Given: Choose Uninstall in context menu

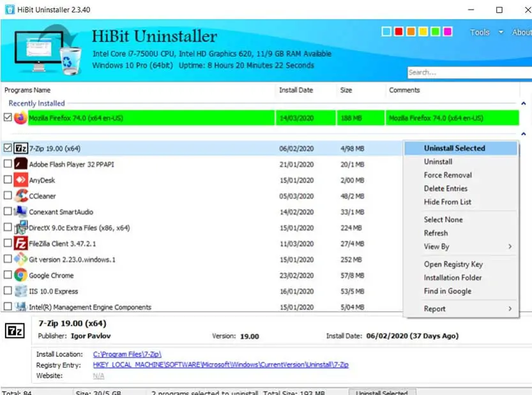Looking at the screenshot, I should [460, 161].
